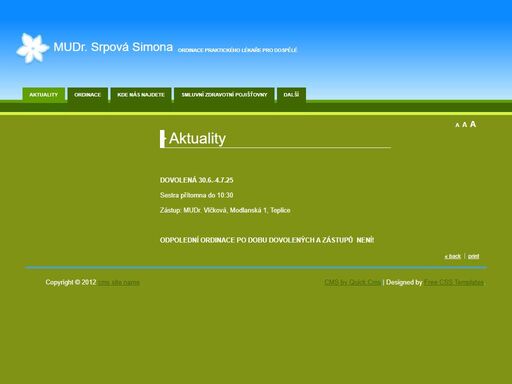Open Smluvní zdravotní pojišťovny tab
This screenshot has width=512, height=384.
[224, 95]
